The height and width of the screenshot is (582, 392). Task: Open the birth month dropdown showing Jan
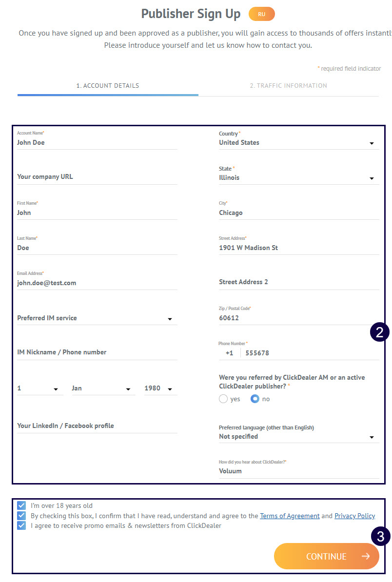click(102, 388)
